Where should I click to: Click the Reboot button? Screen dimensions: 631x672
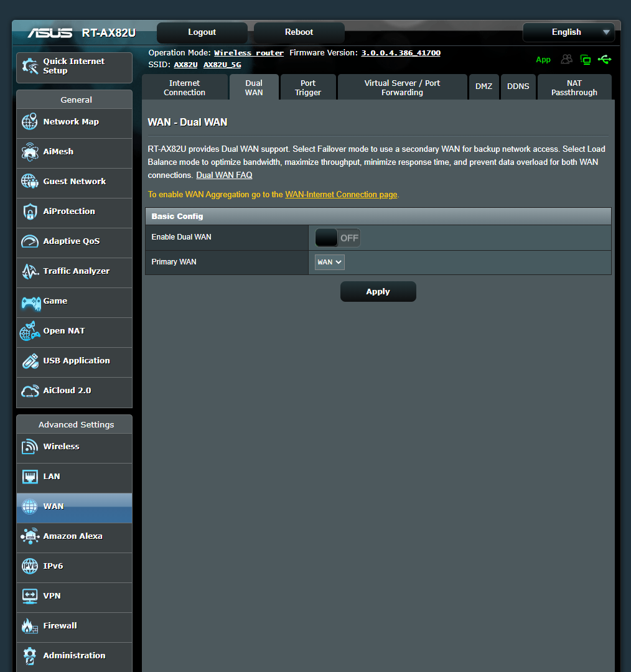[x=299, y=32]
